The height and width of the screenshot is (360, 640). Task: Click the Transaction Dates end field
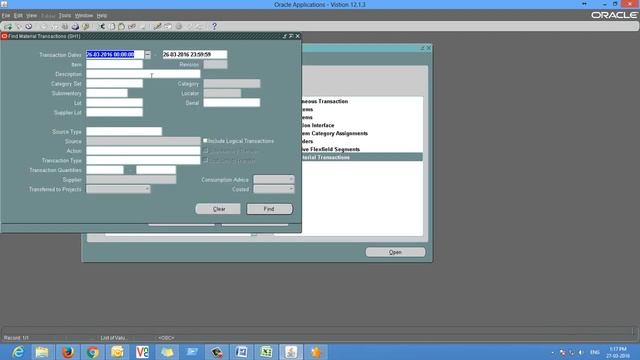195,54
